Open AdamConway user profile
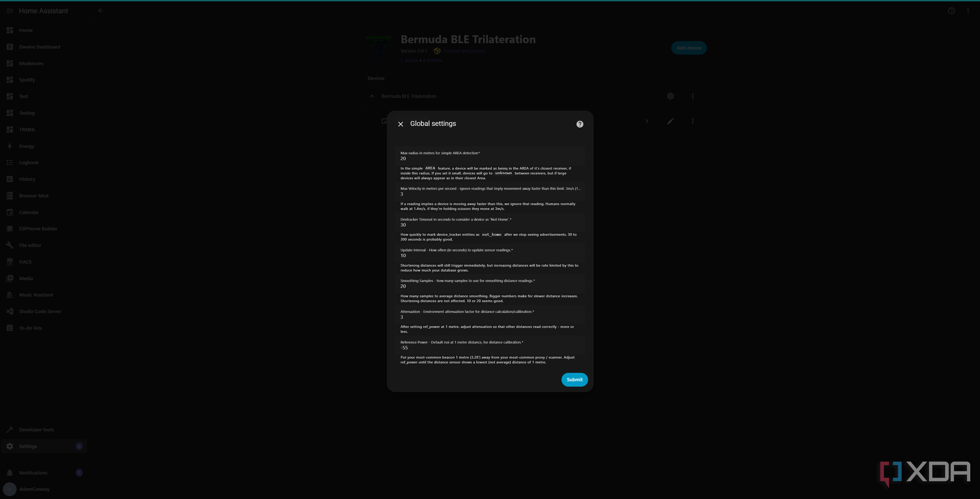This screenshot has height=499, width=980. tap(44, 489)
